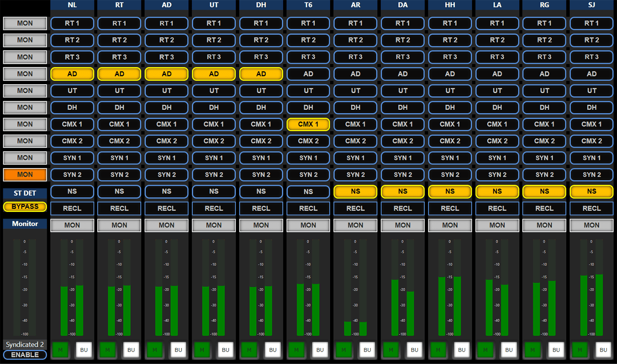Click the MON button below RECL in DA column
This screenshot has width=617, height=364.
403,225
